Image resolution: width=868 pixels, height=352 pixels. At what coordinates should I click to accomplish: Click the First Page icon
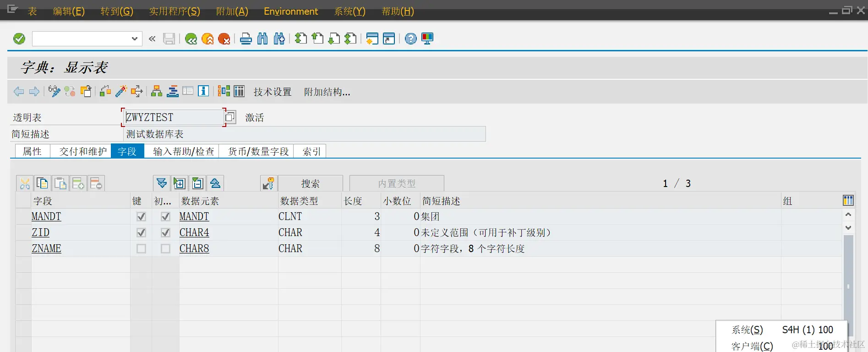[x=301, y=39]
